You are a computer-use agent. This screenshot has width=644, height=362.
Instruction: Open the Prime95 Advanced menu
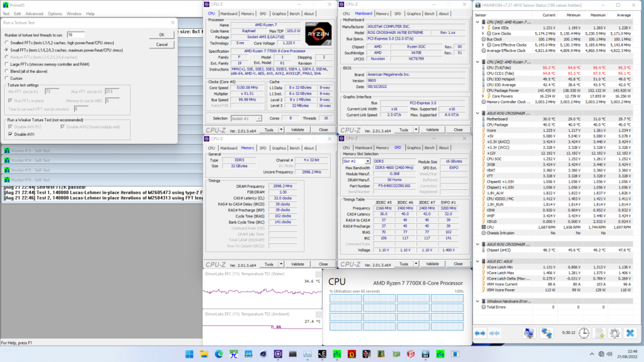tap(34, 14)
